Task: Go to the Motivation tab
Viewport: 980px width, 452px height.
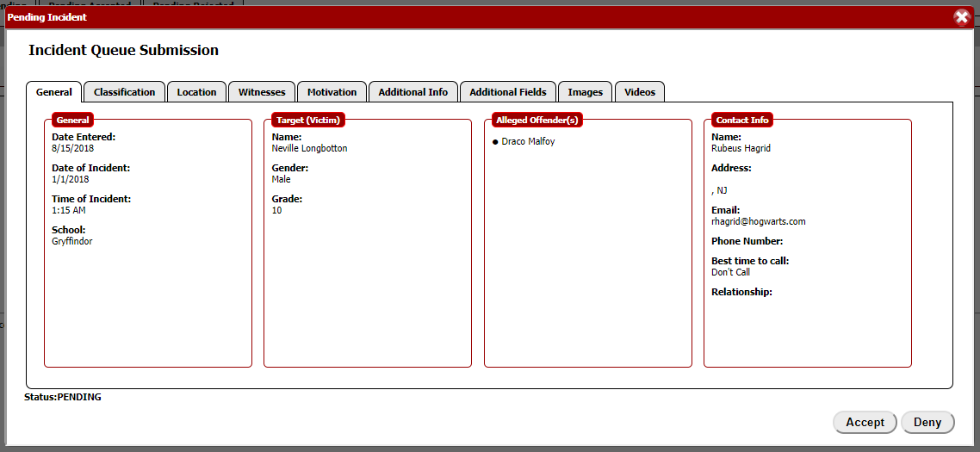Action: (332, 92)
